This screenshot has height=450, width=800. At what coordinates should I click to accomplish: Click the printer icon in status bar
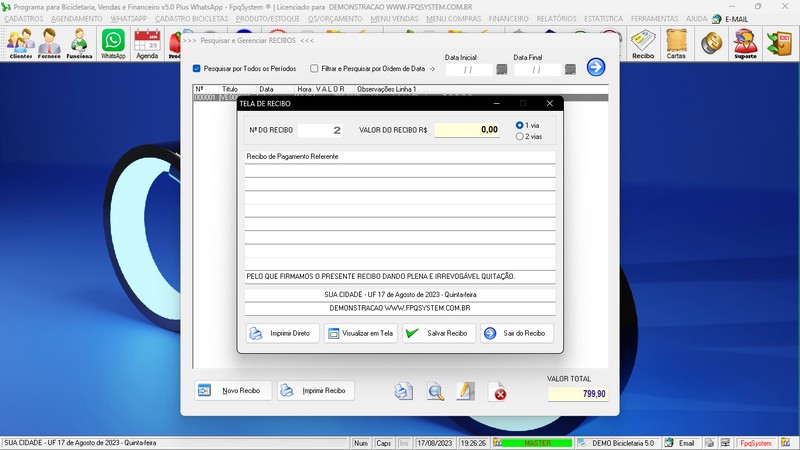point(710,443)
